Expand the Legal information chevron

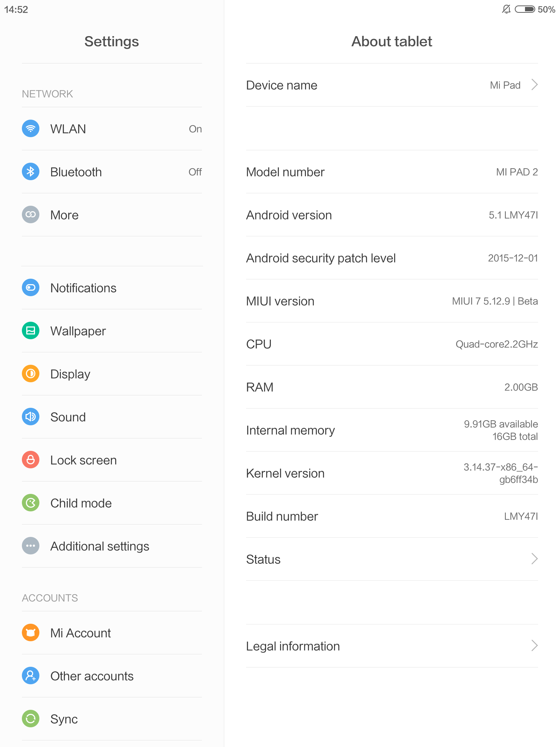coord(534,646)
